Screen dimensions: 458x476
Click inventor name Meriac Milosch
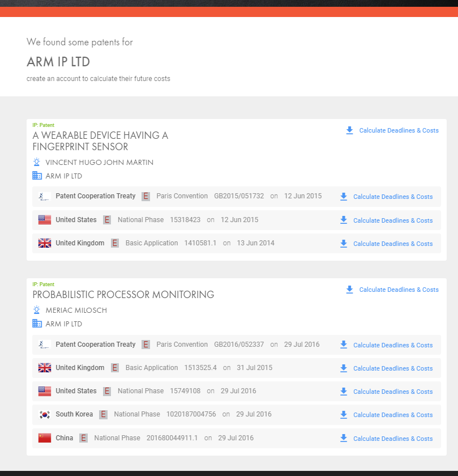[76, 311]
